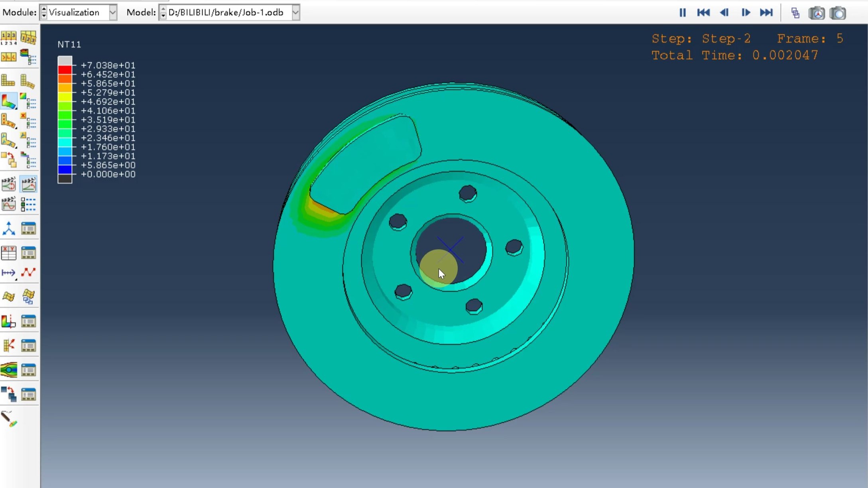
Task: Click the blue coordinate triad at hub center
Action: (x=451, y=250)
